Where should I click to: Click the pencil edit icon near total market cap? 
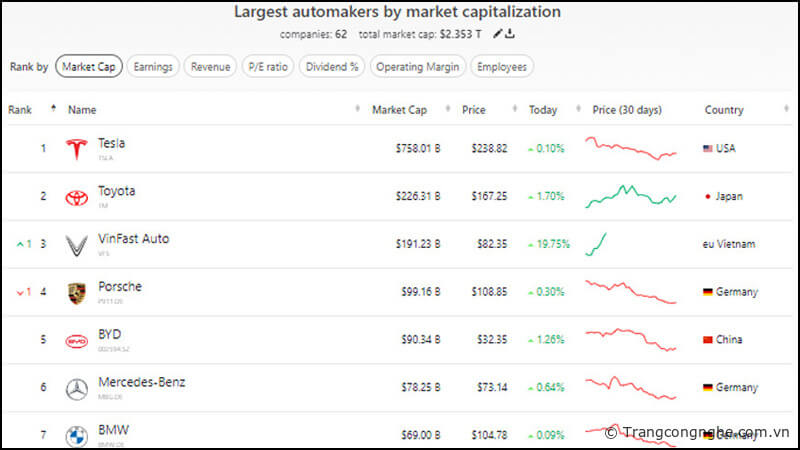(498, 34)
